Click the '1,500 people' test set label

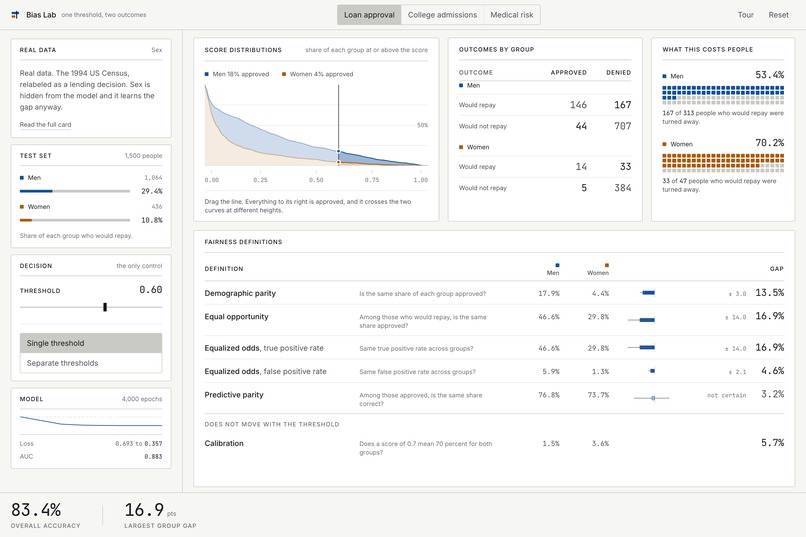coord(143,156)
